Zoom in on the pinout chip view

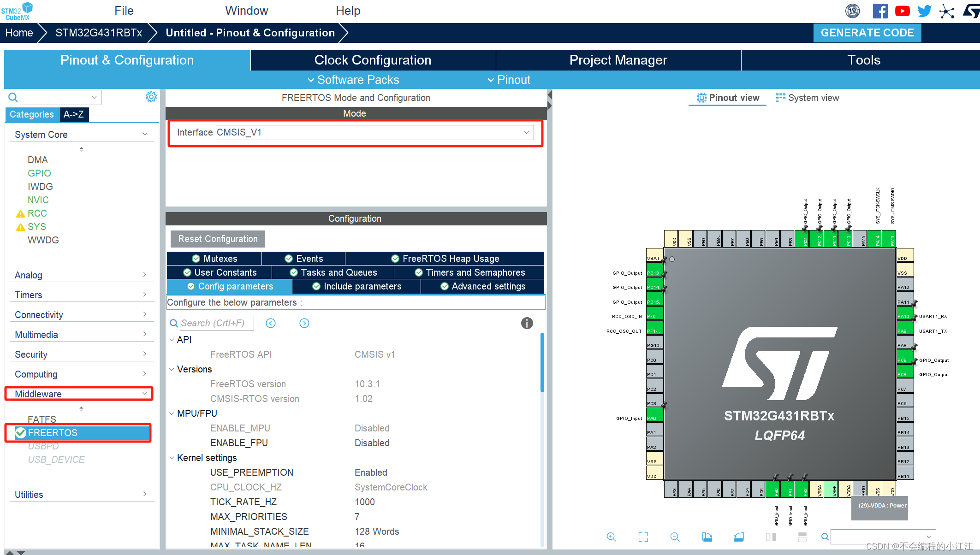click(611, 537)
